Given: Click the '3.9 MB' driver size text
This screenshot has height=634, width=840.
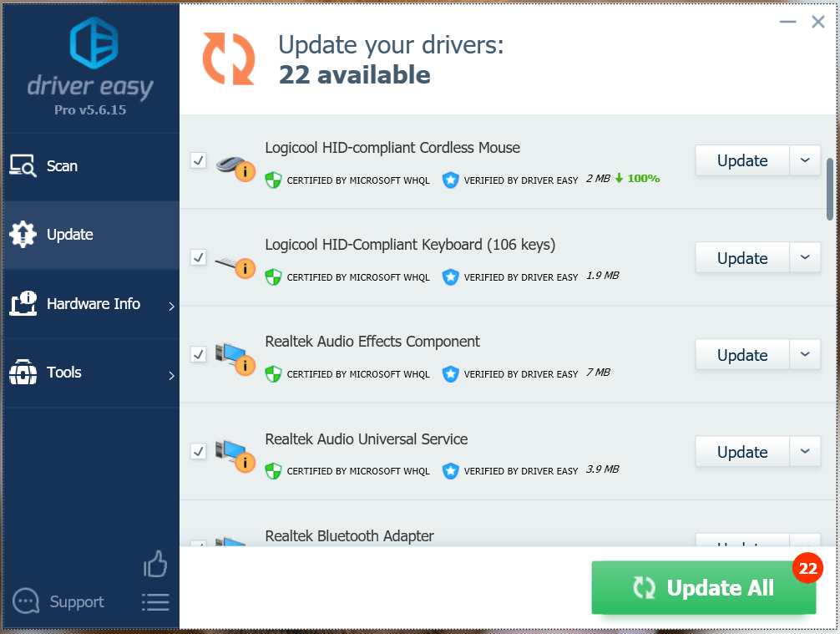Looking at the screenshot, I should (603, 469).
